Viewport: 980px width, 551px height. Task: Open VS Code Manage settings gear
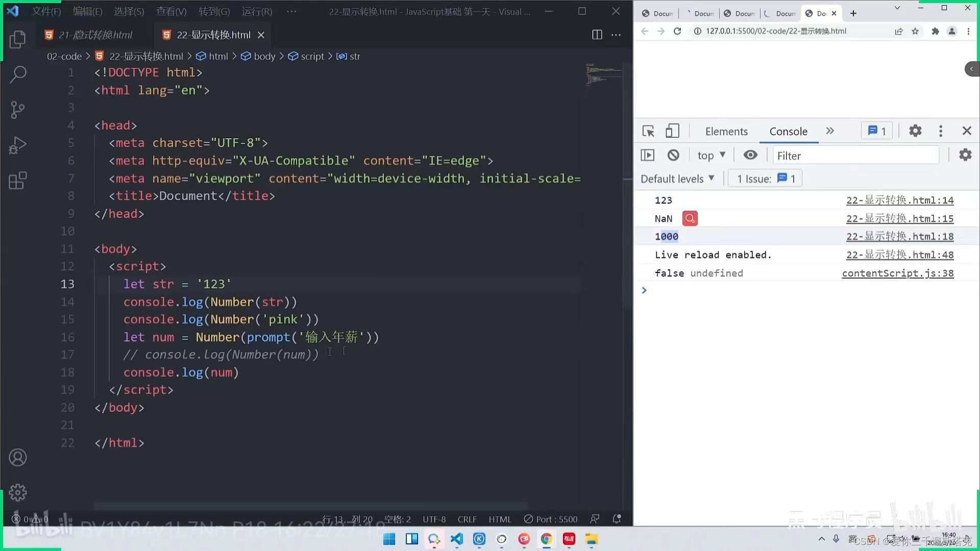point(18,492)
